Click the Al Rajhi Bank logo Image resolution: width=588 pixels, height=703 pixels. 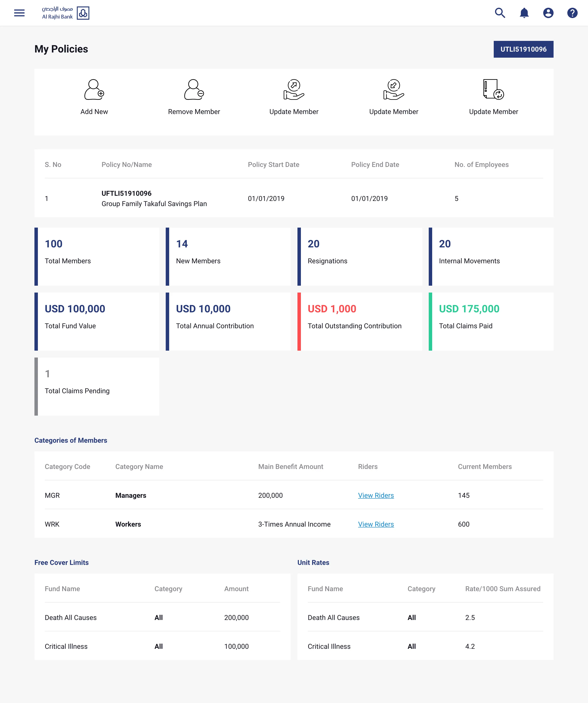click(x=66, y=13)
